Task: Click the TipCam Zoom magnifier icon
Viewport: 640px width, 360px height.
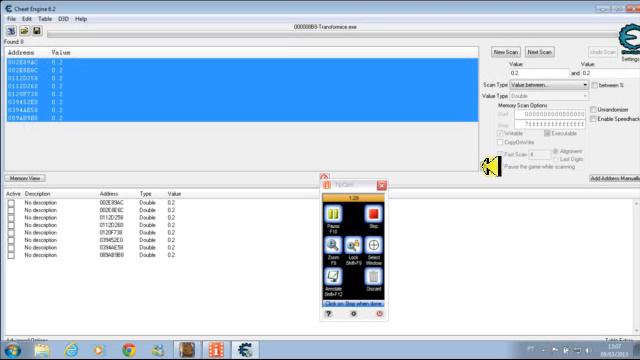Action: tap(333, 245)
